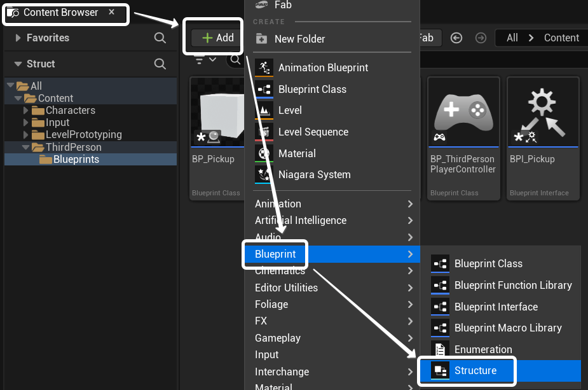Image resolution: width=588 pixels, height=390 pixels.
Task: Collapse the Favorites section
Action: coord(17,38)
